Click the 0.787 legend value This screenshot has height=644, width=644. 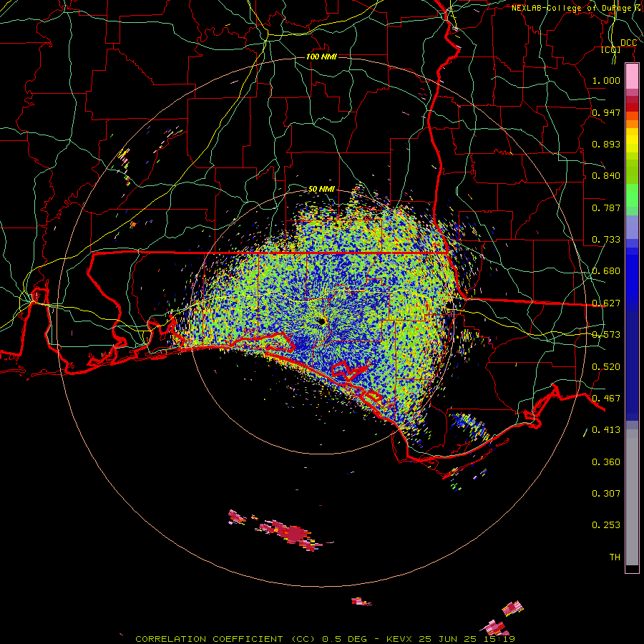pos(606,208)
